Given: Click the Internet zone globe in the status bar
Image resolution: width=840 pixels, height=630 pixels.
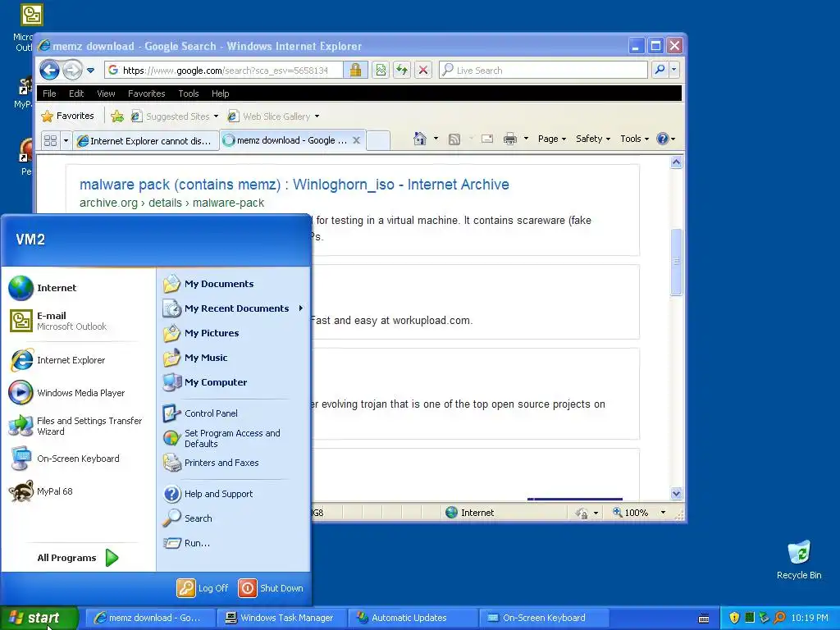Looking at the screenshot, I should [x=452, y=513].
